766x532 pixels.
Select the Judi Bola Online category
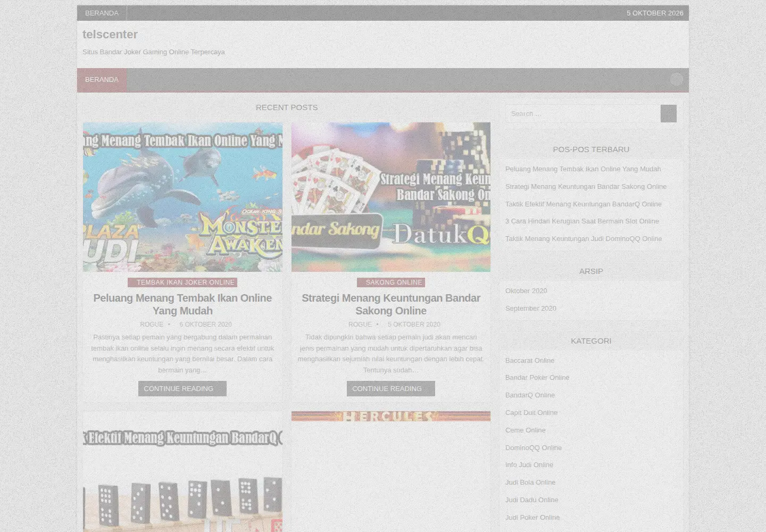tap(530, 482)
